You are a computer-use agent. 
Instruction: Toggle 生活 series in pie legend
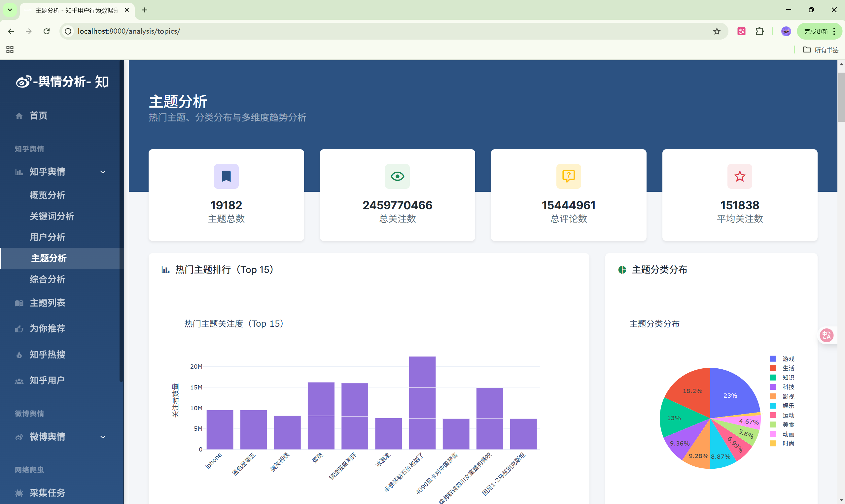pos(788,368)
